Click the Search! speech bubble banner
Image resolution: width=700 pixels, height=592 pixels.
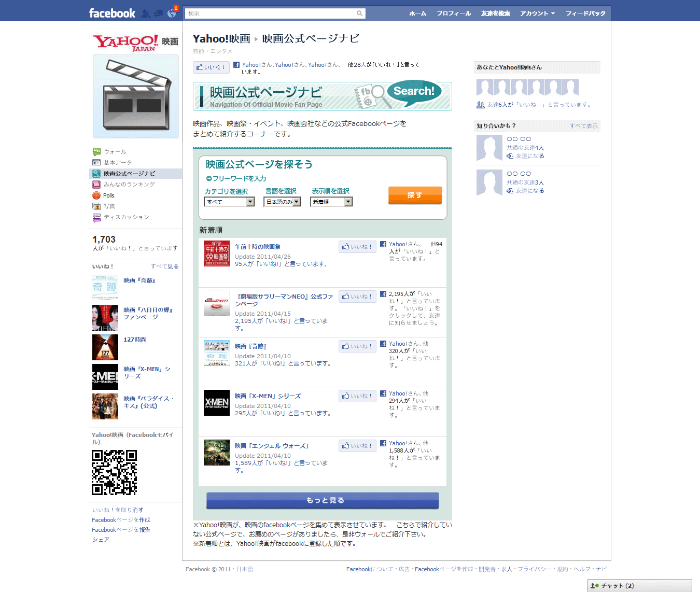(413, 92)
